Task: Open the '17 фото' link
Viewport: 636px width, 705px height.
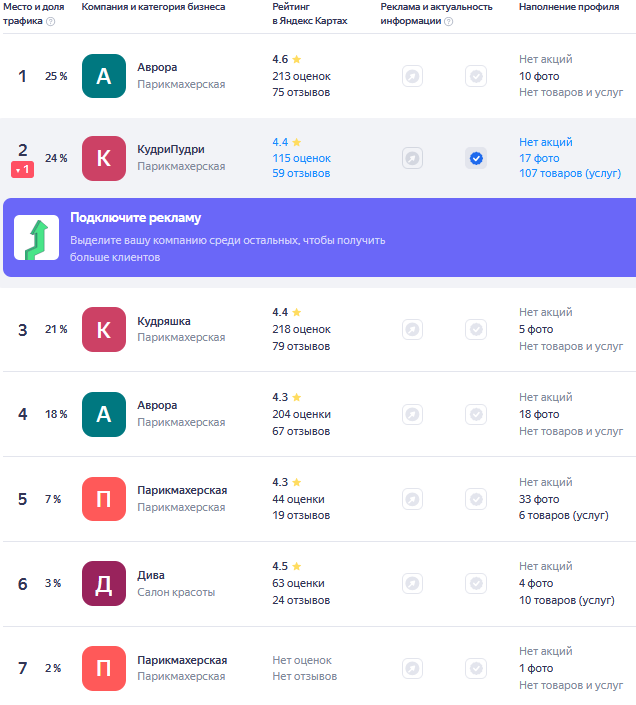Action: 539,158
